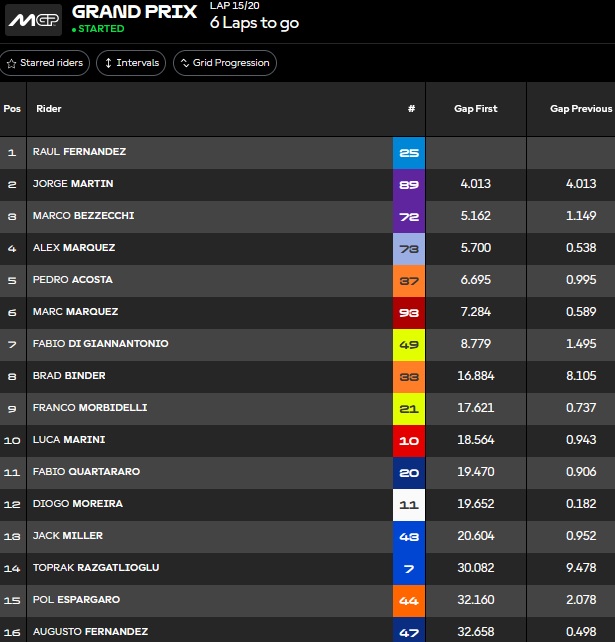Click position number 8 for Brad Binder
Image resolution: width=615 pixels, height=642 pixels.
tap(12, 376)
